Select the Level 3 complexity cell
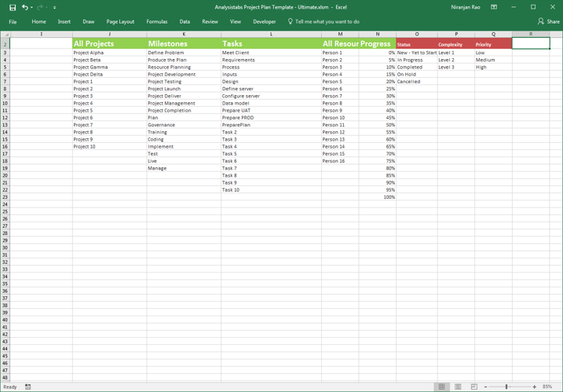 point(456,68)
